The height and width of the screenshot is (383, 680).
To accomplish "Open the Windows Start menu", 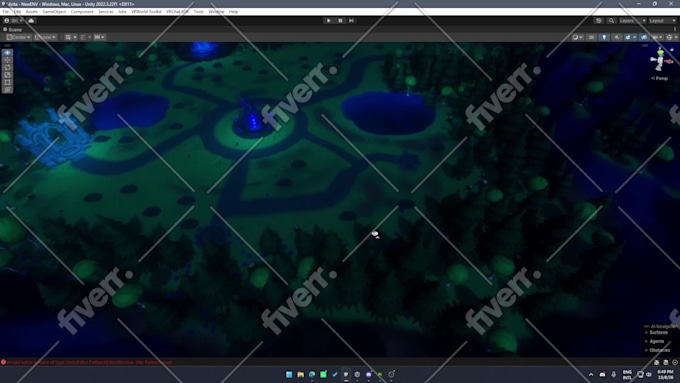I will coord(289,374).
